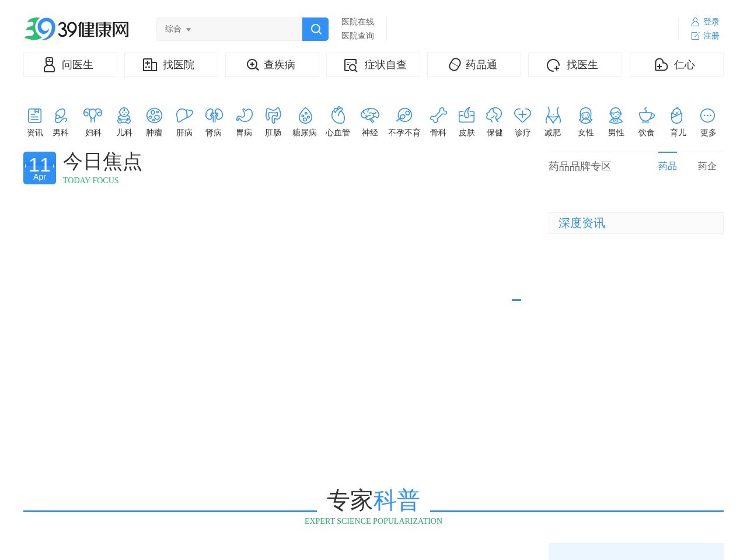Image resolution: width=747 pixels, height=560 pixels.
Task: Select the 药品 tab
Action: click(x=667, y=166)
